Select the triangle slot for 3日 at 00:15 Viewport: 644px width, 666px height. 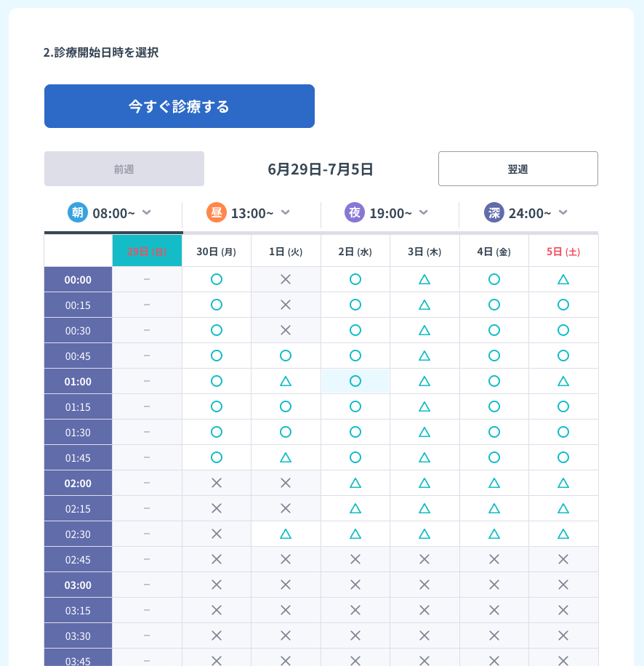(424, 305)
